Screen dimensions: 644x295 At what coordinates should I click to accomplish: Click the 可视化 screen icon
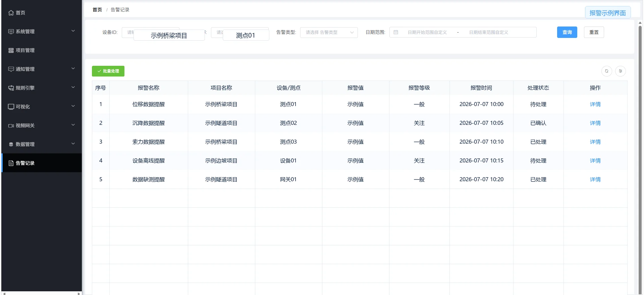click(11, 107)
